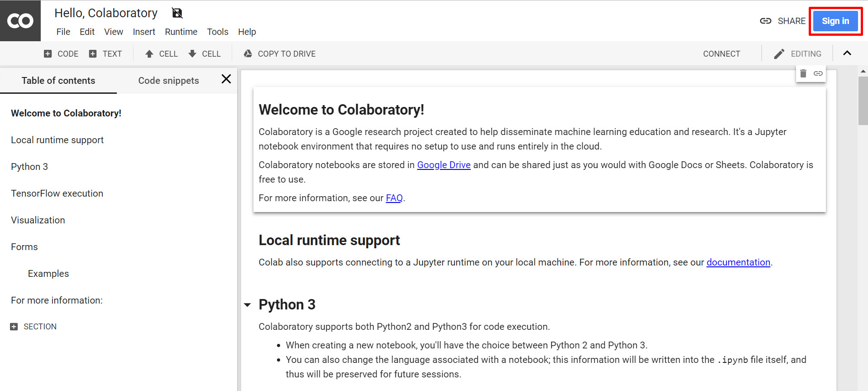Switch to the Code snippets tab
Viewport: 868px width, 391px height.
click(x=168, y=81)
